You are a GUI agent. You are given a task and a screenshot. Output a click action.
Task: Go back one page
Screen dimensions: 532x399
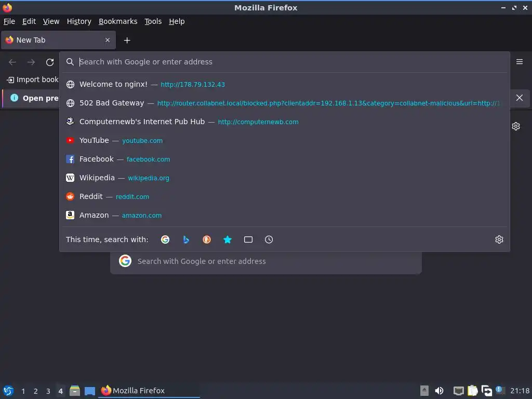coord(12,62)
